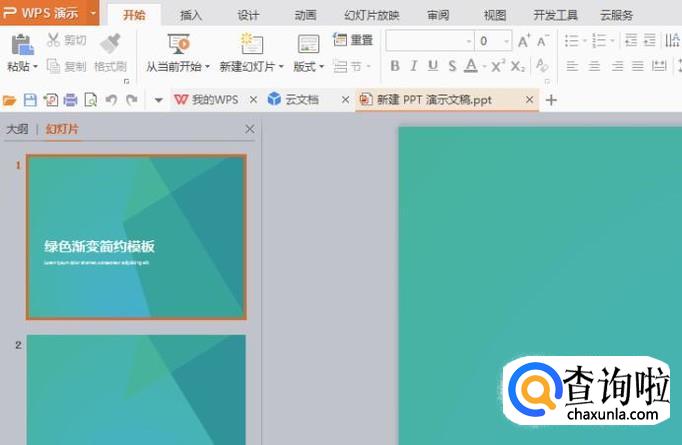Viewport: 682px width, 445px height.
Task: Click the Copy icon
Action: point(53,66)
